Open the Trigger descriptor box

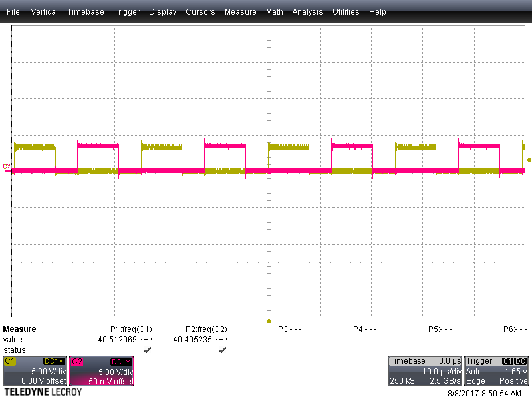coord(496,371)
